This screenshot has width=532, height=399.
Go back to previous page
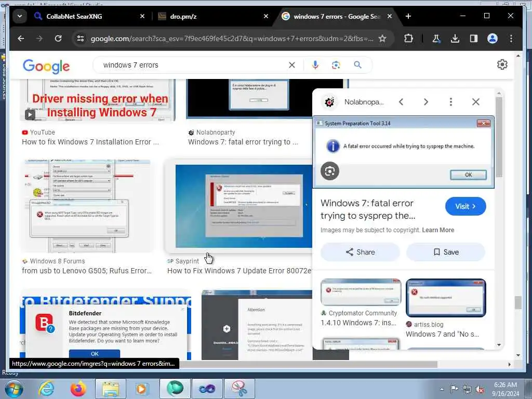tap(21, 38)
